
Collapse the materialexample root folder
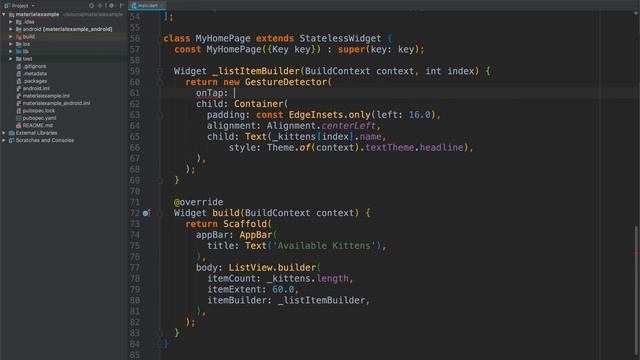click(x=4, y=14)
